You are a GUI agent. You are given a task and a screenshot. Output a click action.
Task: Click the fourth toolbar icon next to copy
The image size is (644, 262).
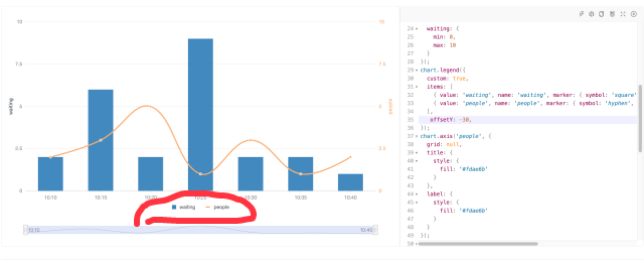pyautogui.click(x=612, y=14)
